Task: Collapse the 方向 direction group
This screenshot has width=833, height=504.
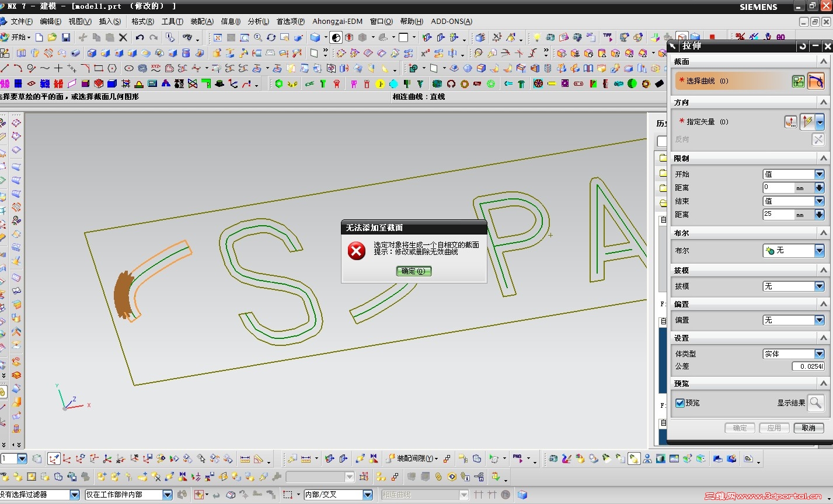Action: click(823, 102)
